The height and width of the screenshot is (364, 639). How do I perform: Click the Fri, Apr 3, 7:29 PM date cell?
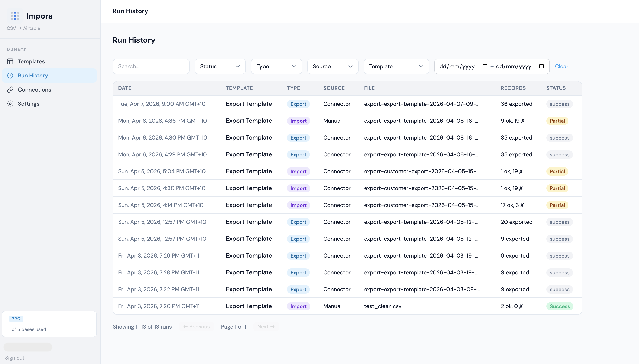(159, 255)
